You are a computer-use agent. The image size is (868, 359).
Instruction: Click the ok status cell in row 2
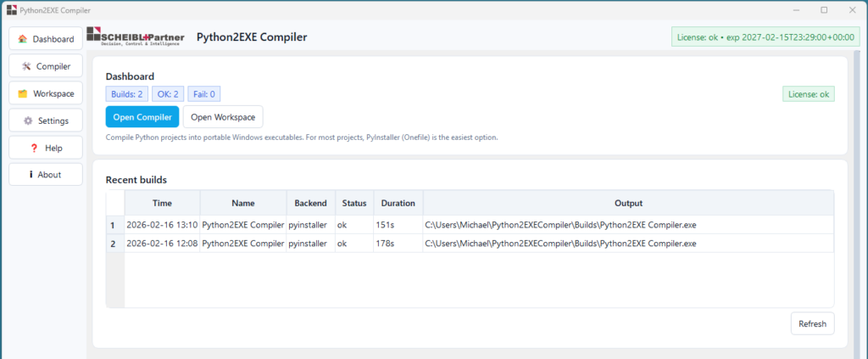point(354,244)
